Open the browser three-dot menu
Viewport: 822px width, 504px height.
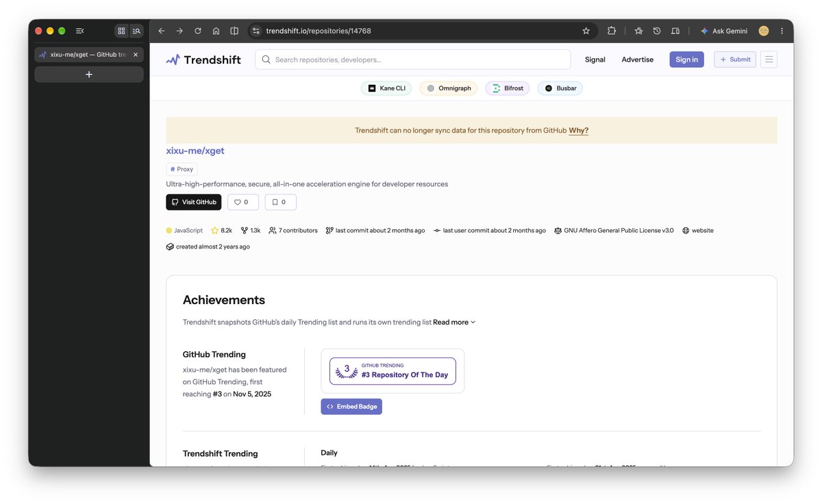[x=782, y=31]
